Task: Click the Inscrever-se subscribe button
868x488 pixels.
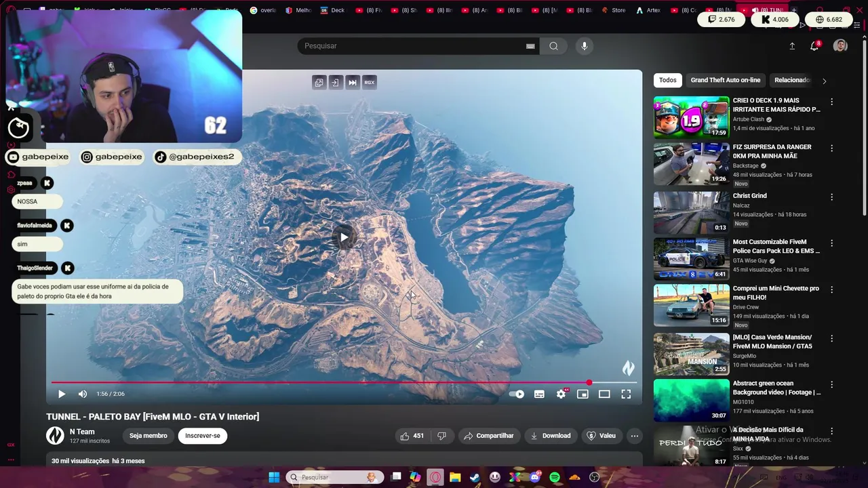Action: [x=203, y=436]
